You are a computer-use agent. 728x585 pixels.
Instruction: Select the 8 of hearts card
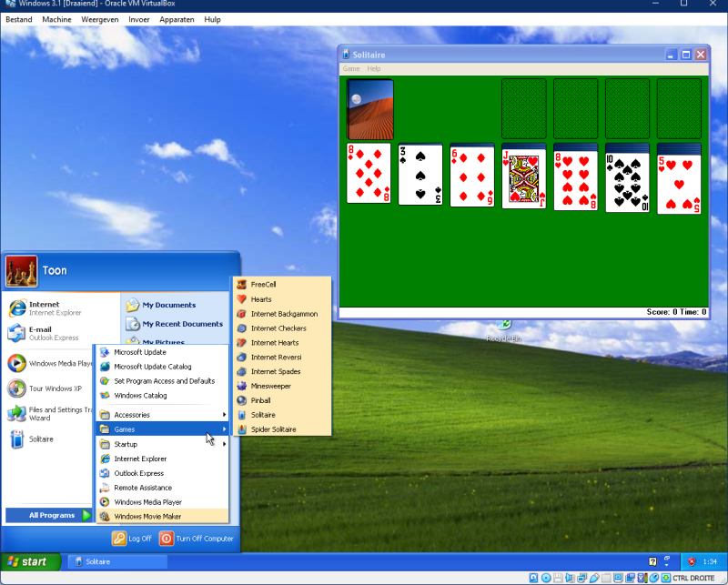[576, 181]
